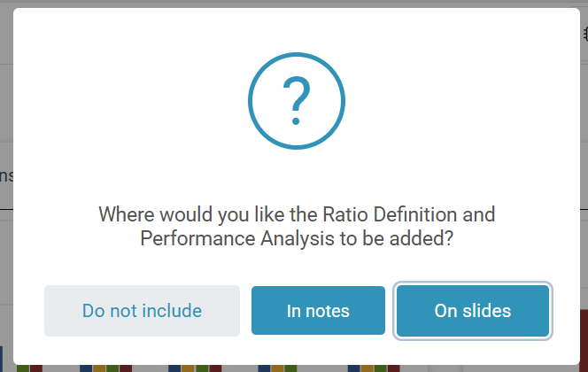
Task: Select the green bar in the leftmost bar group
Action: (23, 368)
